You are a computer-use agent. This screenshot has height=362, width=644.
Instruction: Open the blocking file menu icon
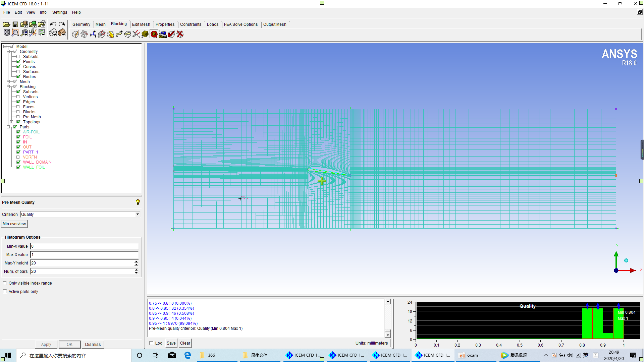pos(42,24)
